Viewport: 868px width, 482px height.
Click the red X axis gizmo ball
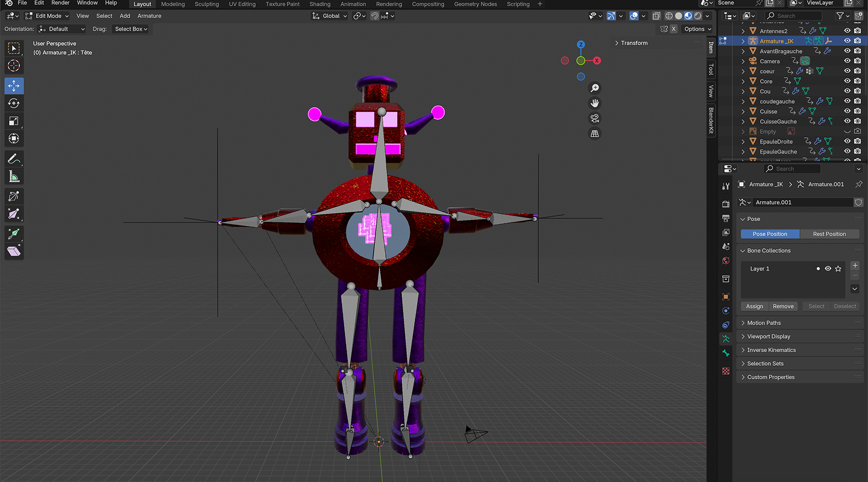point(597,60)
